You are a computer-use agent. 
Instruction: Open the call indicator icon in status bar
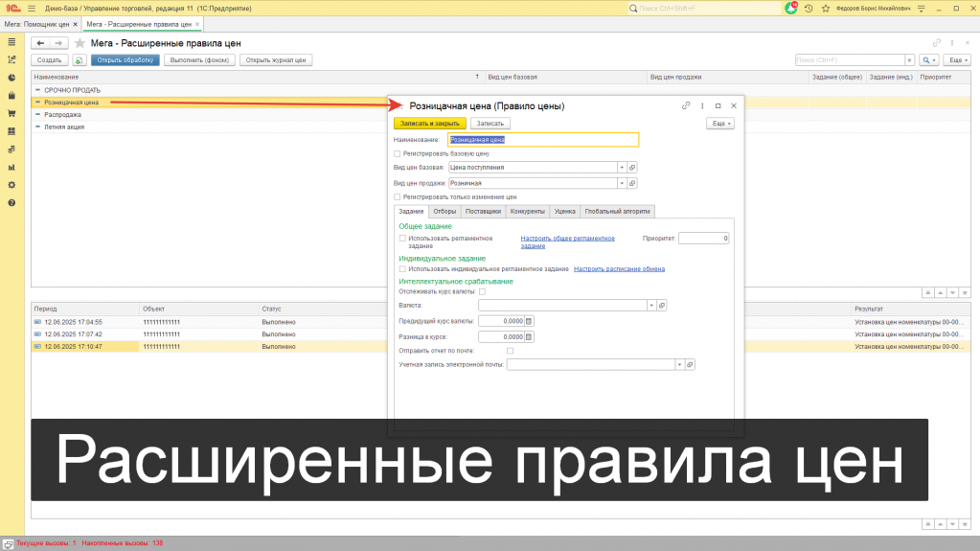coord(8,544)
